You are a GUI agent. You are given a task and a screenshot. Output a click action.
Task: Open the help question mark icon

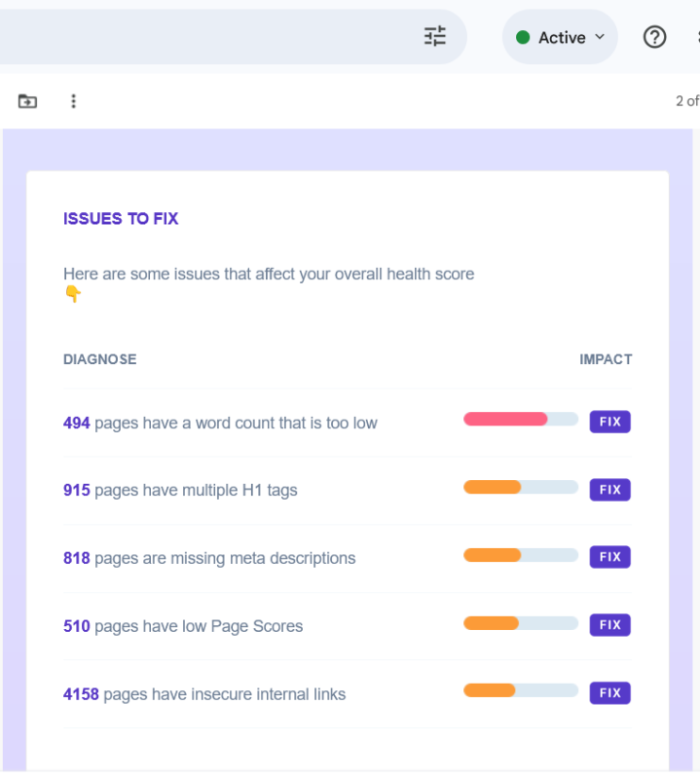654,37
